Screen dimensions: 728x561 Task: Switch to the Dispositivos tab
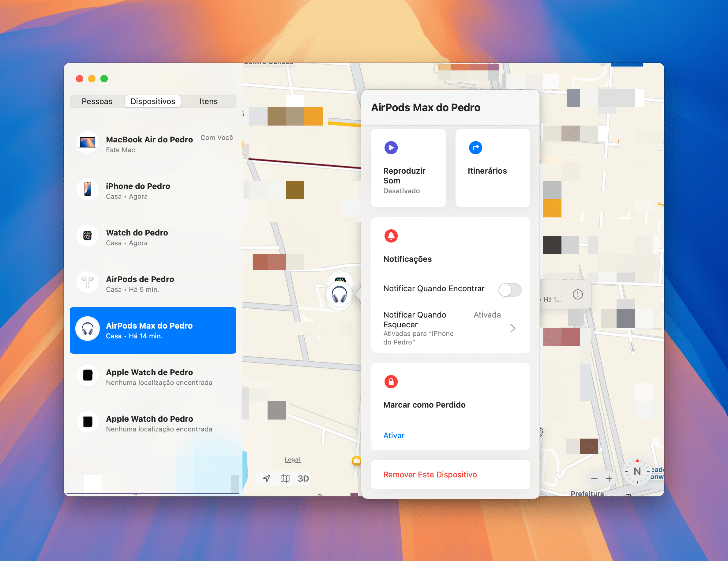(x=153, y=101)
